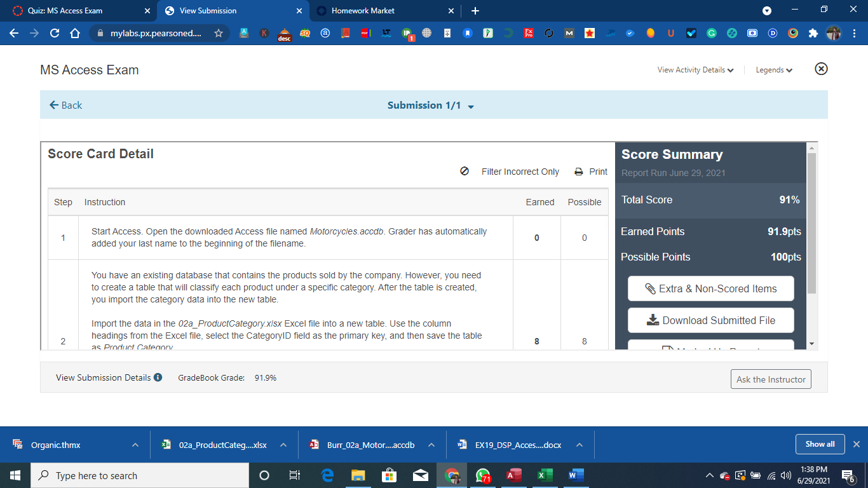Image resolution: width=868 pixels, height=488 pixels.
Task: Click the Back link
Action: coord(66,105)
